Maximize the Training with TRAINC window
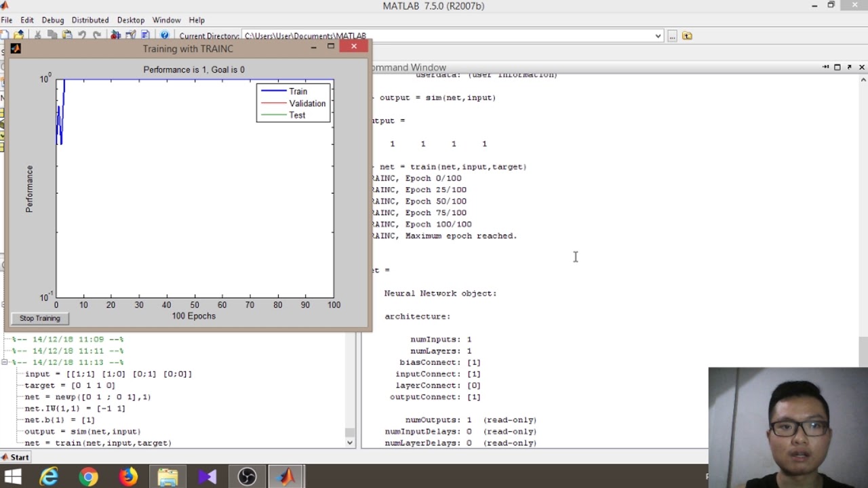Screen dimensions: 868x488 click(330, 47)
